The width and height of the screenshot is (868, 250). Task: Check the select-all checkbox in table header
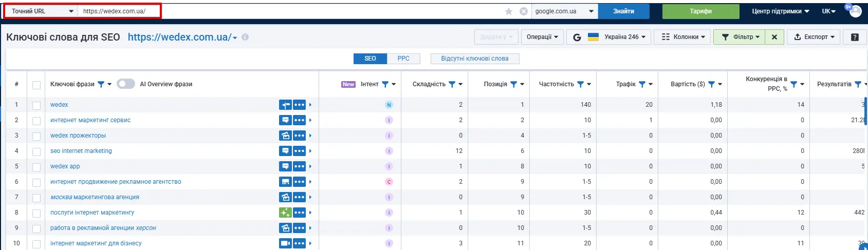(36, 85)
